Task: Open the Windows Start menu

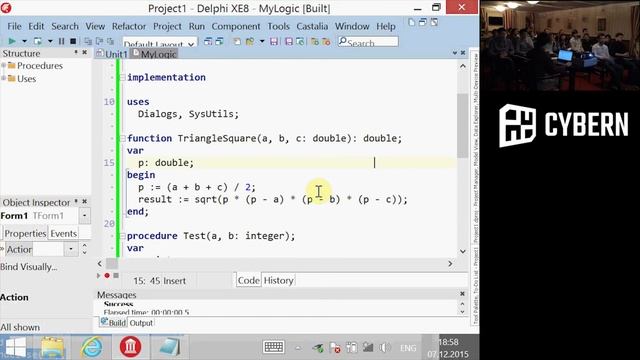Action: pos(16,347)
